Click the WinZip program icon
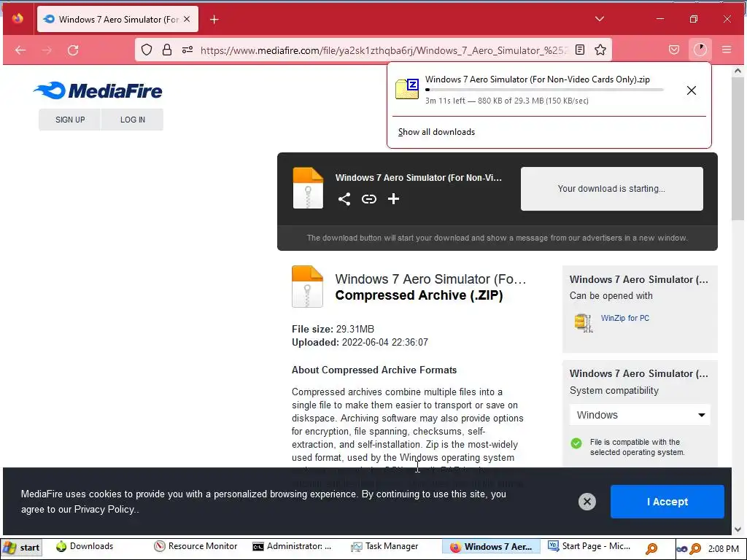This screenshot has height=560, width=747. [x=584, y=322]
